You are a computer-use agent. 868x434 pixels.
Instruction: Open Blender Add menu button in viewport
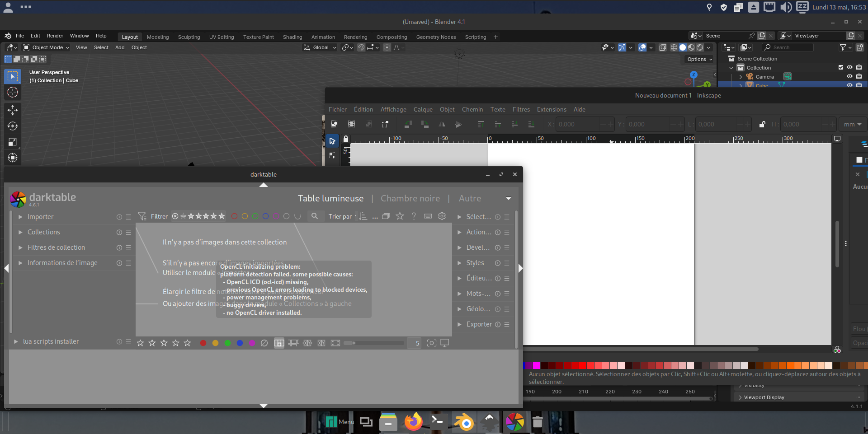(120, 47)
